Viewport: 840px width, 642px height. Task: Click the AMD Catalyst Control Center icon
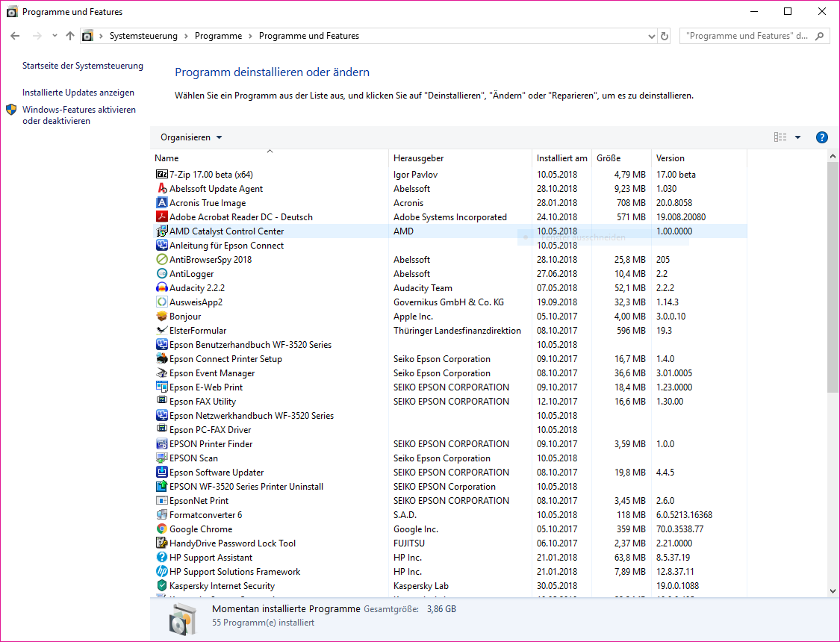pos(162,231)
